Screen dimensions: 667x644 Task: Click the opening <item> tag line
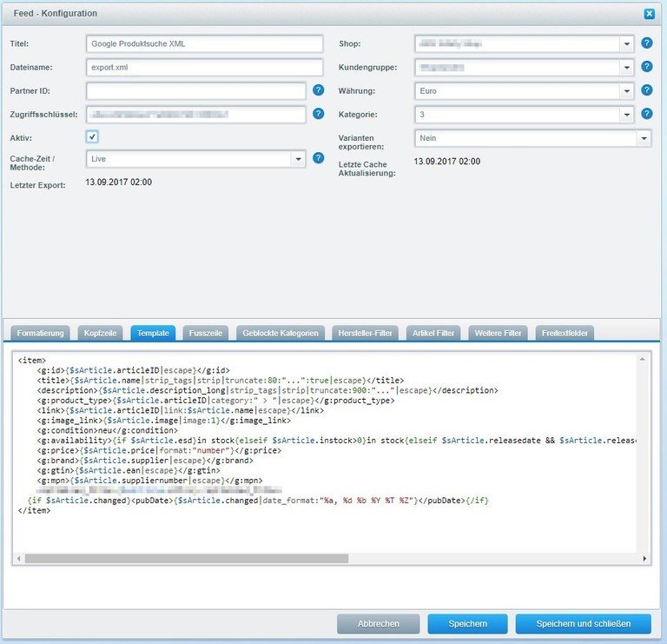click(x=31, y=361)
